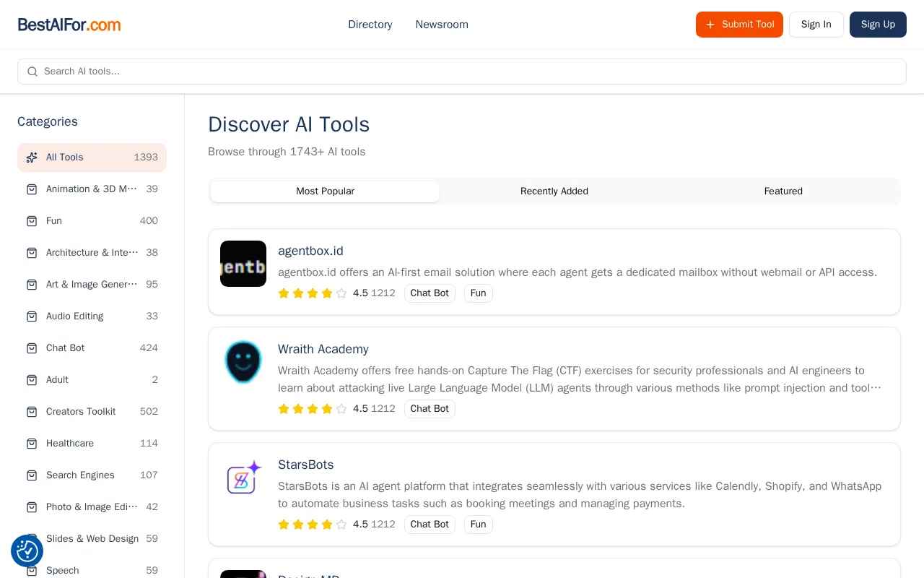This screenshot has width=924, height=578.
Task: Click Chat Bot tag on StarsBots card
Action: (x=430, y=525)
